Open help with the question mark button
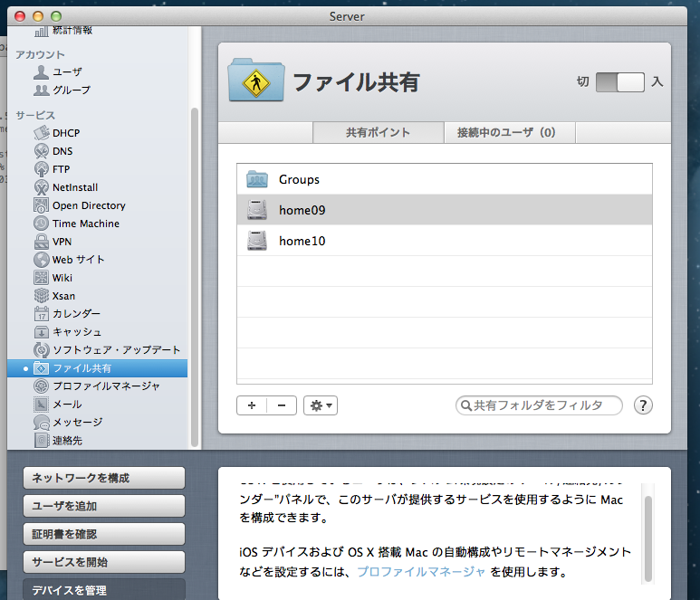 643,405
